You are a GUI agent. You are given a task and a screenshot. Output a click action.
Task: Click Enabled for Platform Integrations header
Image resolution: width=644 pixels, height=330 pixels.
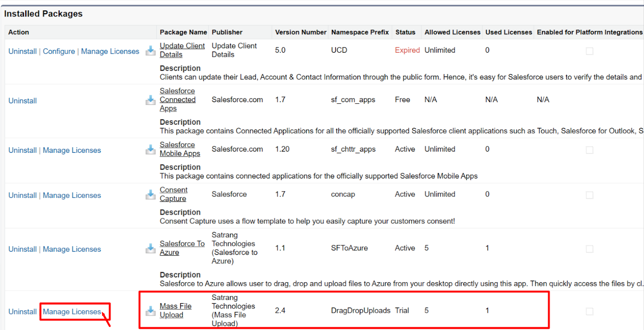(x=590, y=32)
